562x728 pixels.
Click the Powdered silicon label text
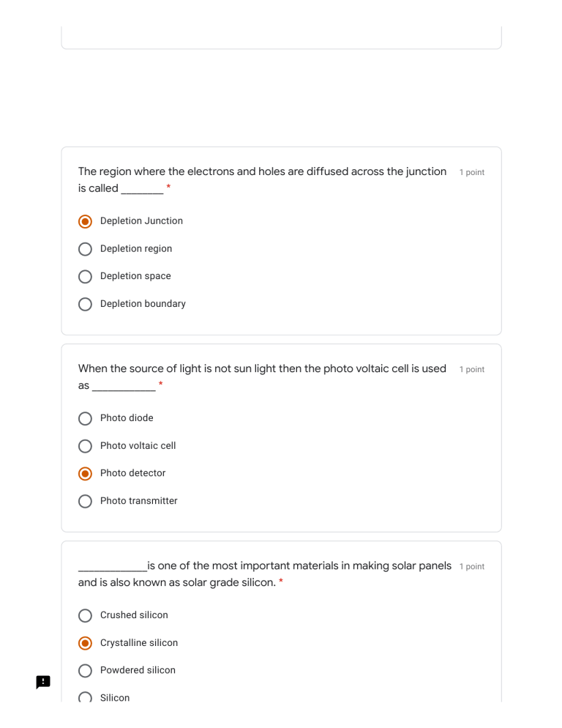[x=138, y=670]
